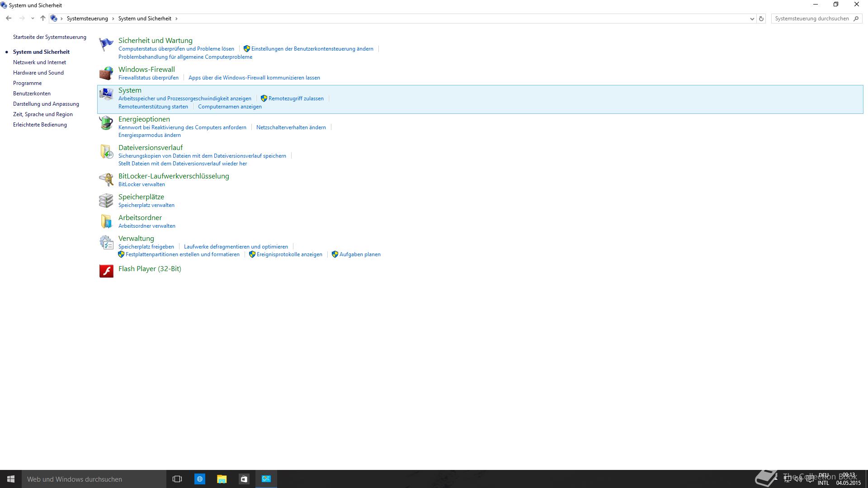Screen dimensions: 868x488
Task: Click the volume tray icon
Action: 798,479
